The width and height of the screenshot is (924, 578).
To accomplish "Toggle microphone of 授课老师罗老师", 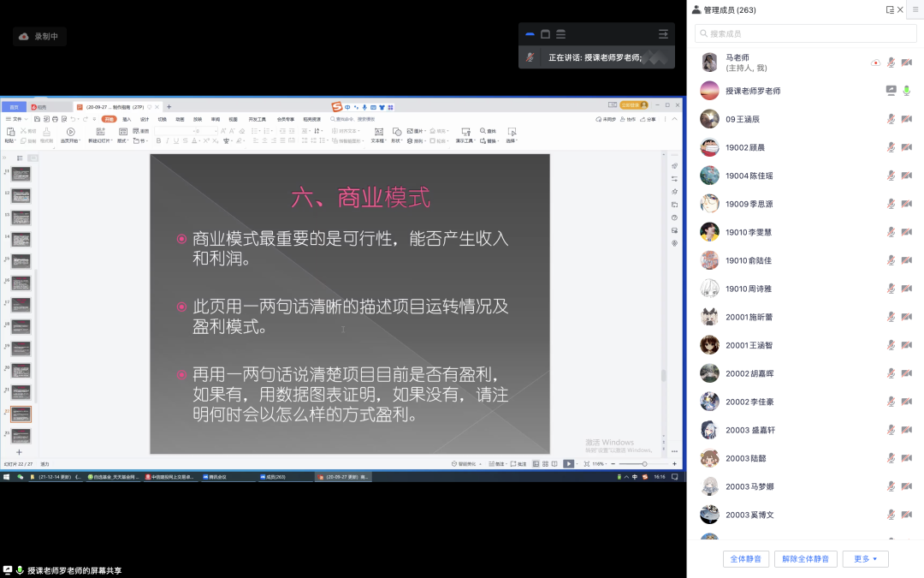I will (x=907, y=91).
